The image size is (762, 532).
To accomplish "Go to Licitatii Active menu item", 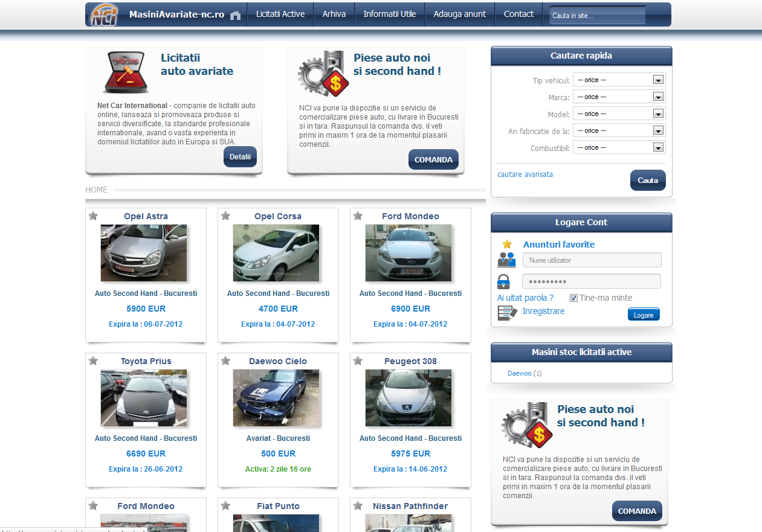I will [280, 14].
